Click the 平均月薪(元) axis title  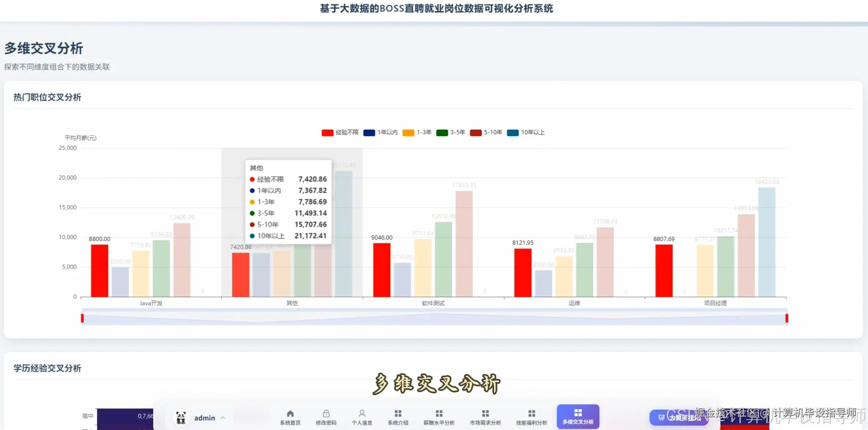pos(81,138)
